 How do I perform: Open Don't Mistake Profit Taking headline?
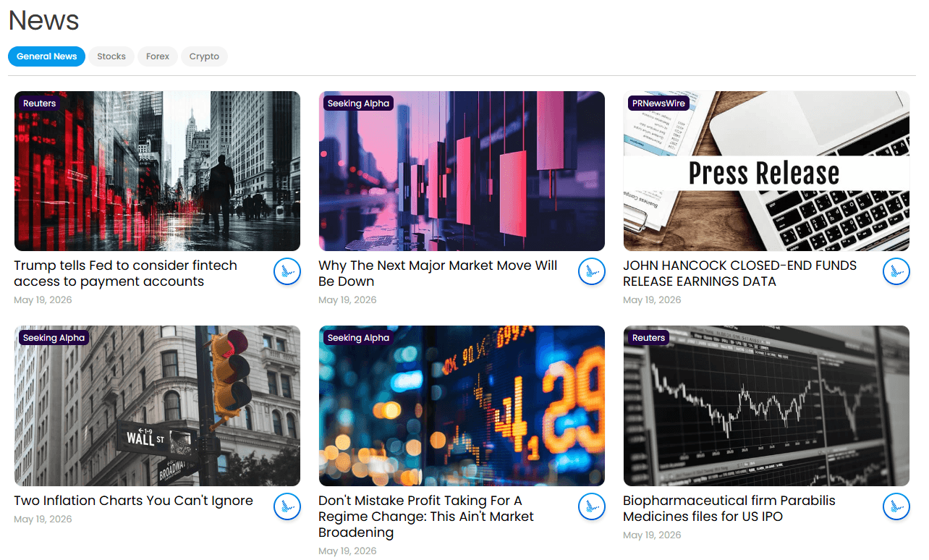(426, 517)
